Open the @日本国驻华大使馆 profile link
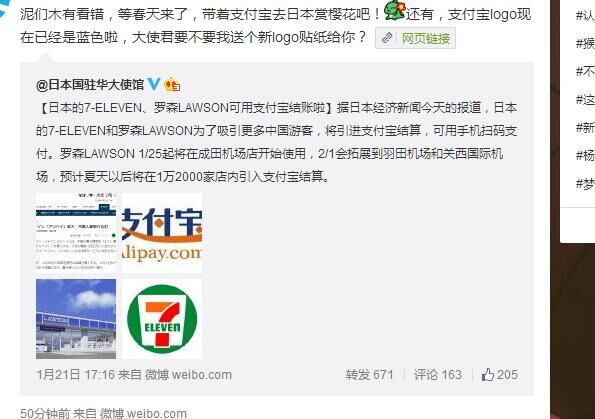595x419 pixels. (90, 84)
